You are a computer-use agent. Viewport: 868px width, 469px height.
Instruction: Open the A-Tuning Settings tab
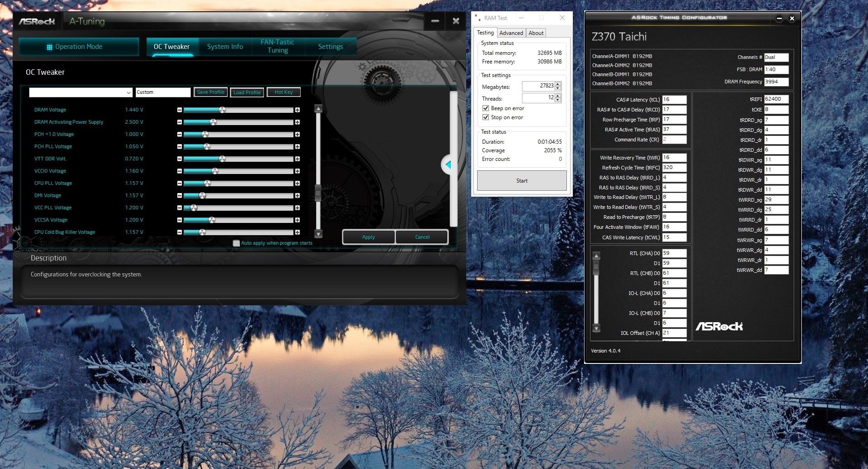click(x=331, y=47)
